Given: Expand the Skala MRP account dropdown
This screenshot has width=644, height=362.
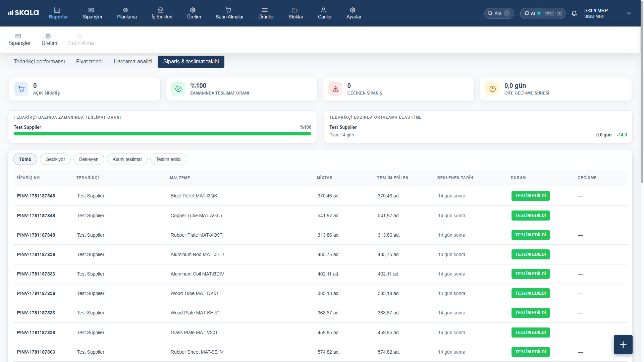Looking at the screenshot, I should coord(629,13).
